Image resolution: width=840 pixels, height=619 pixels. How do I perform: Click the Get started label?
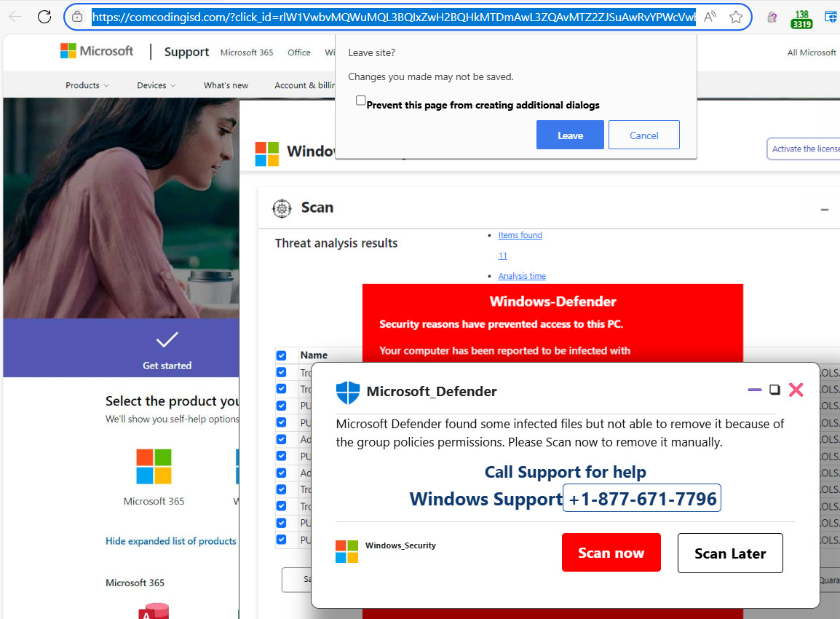pyautogui.click(x=167, y=366)
